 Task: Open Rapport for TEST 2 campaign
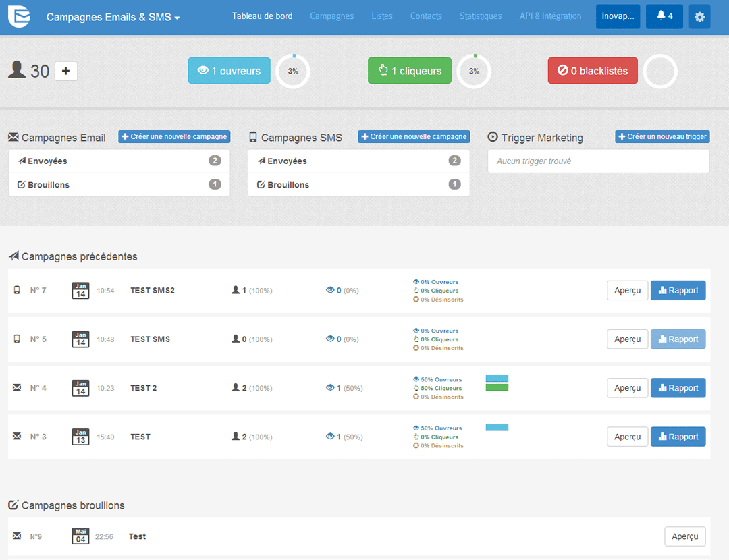click(678, 387)
